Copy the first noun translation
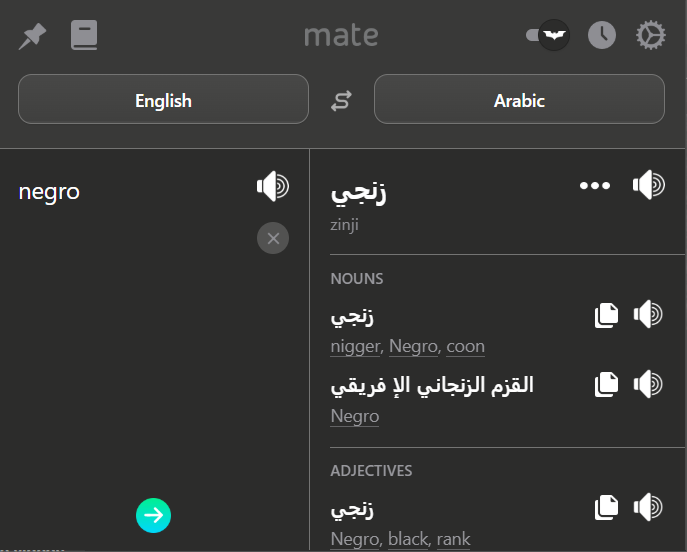The height and width of the screenshot is (552, 687). pyautogui.click(x=606, y=315)
